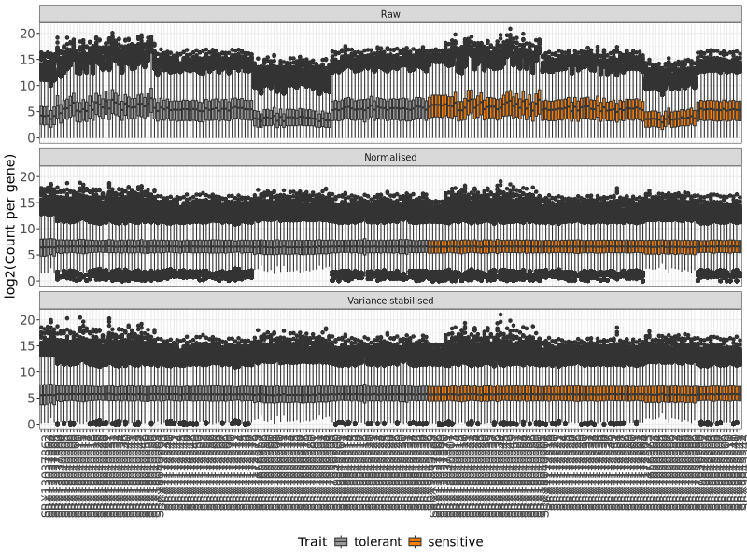Select the Variance stabilised facet strip header
This screenshot has width=747, height=560.
[390, 301]
